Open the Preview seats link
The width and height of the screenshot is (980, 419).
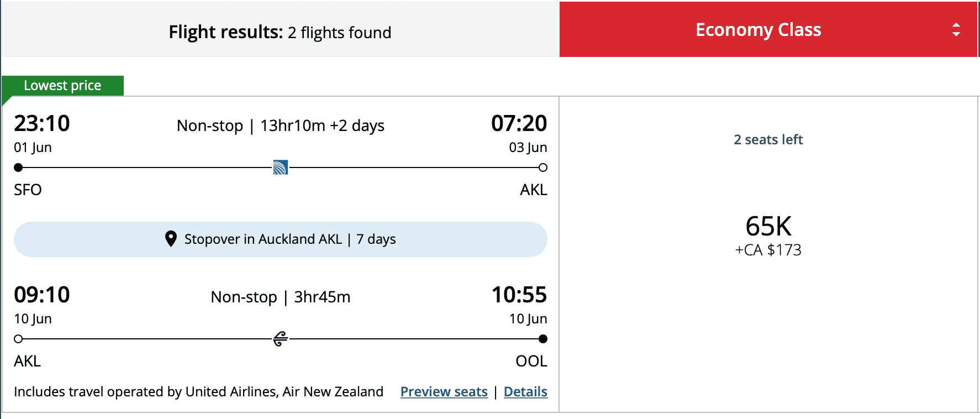(x=444, y=392)
